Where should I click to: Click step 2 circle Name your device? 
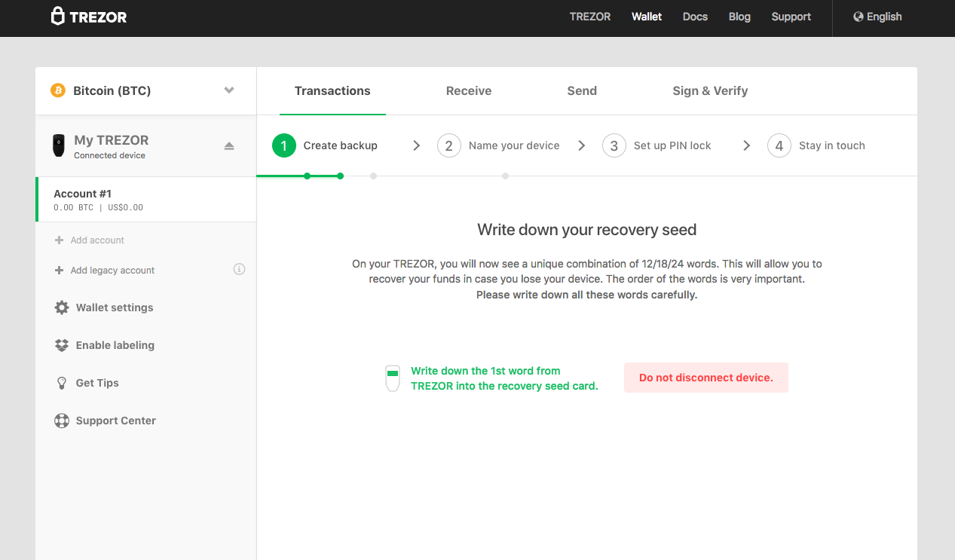pyautogui.click(x=448, y=145)
